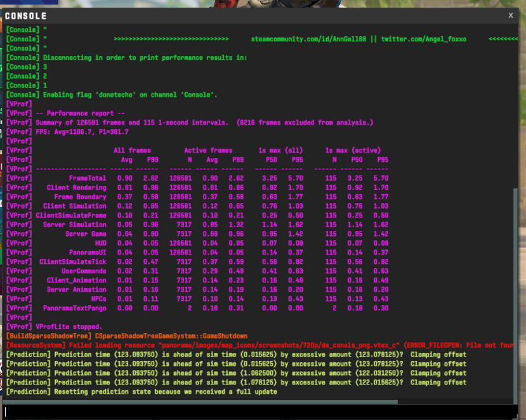Click the FrameTotal All frames P99 value 2.62
The height and width of the screenshot is (420, 526).
click(x=150, y=178)
